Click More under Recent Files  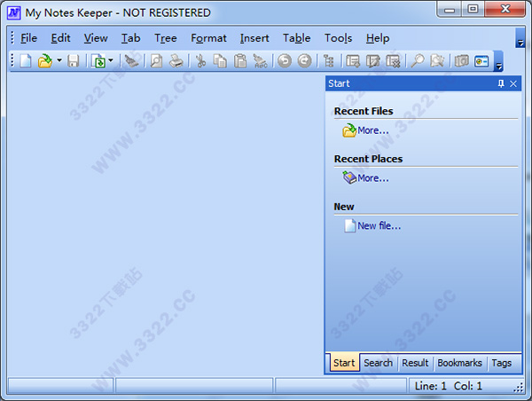tap(373, 130)
